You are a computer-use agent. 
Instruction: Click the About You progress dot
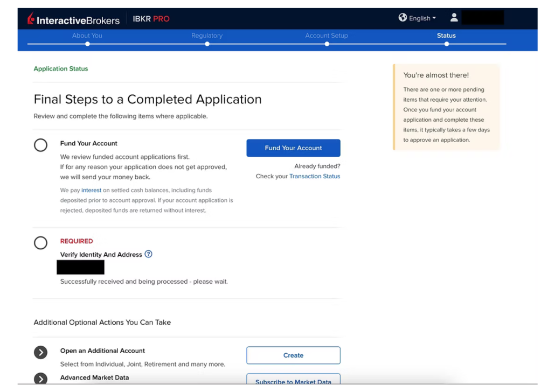87,44
